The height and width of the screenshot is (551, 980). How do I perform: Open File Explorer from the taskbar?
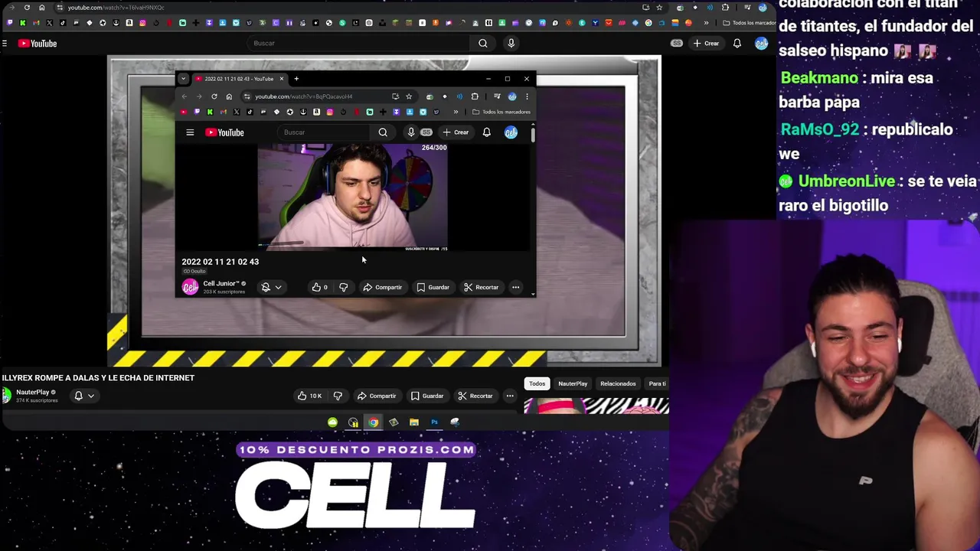(413, 422)
